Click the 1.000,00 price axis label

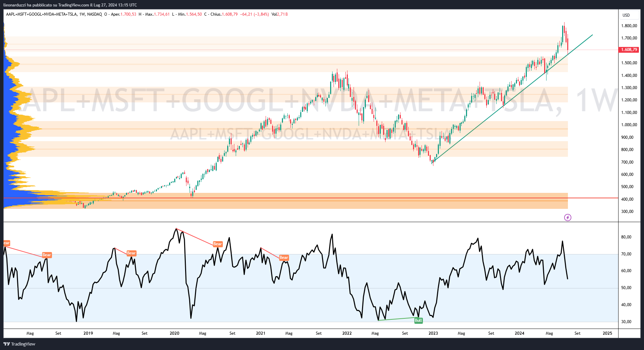tap(629, 125)
